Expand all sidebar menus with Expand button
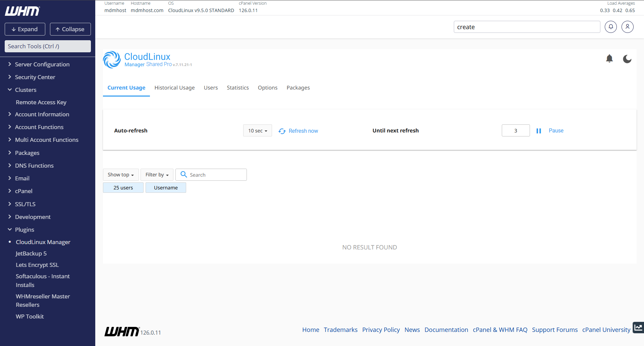This screenshot has height=346, width=644. click(x=25, y=29)
